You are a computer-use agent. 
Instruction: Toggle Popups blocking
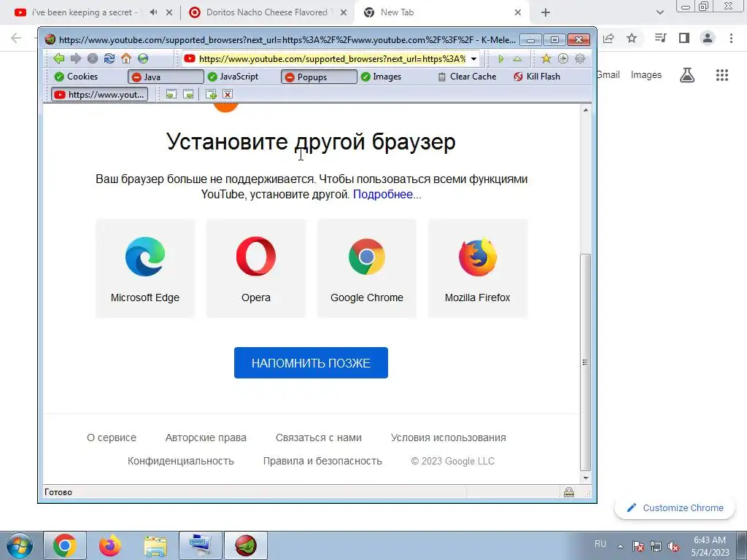[319, 77]
